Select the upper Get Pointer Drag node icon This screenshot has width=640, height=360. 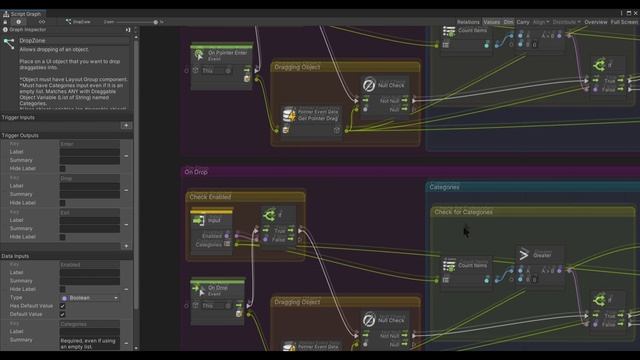(289, 115)
